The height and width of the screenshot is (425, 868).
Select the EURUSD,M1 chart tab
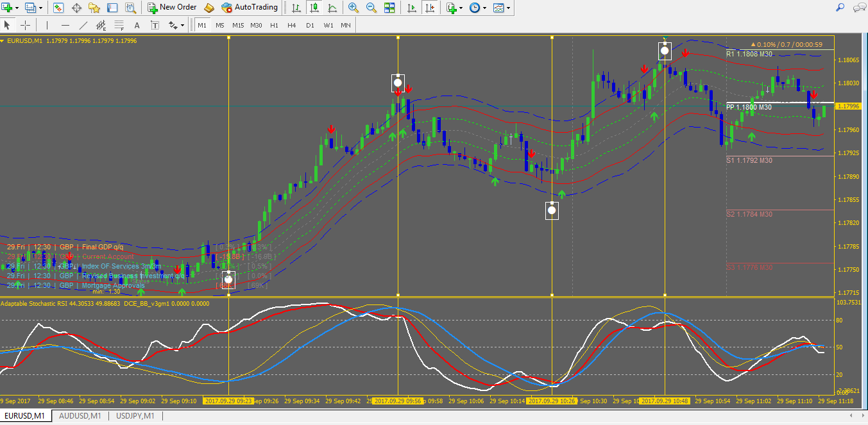click(25, 416)
